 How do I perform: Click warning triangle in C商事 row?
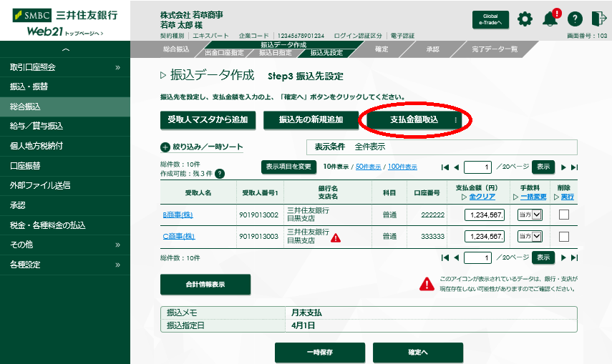tap(336, 237)
